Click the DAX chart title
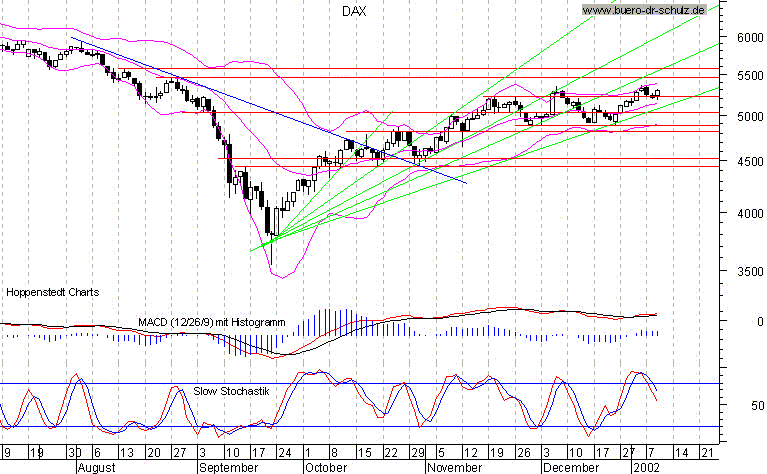The width and height of the screenshot is (767, 474). point(354,11)
